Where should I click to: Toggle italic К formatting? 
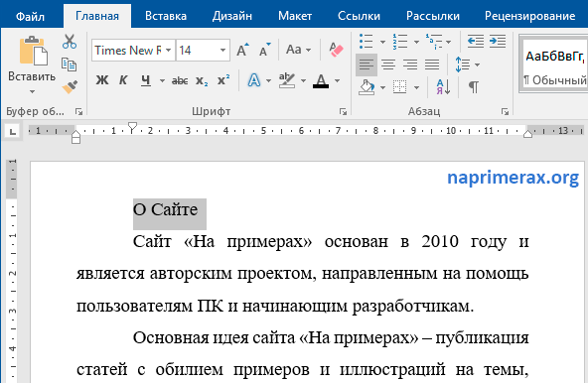[x=123, y=80]
